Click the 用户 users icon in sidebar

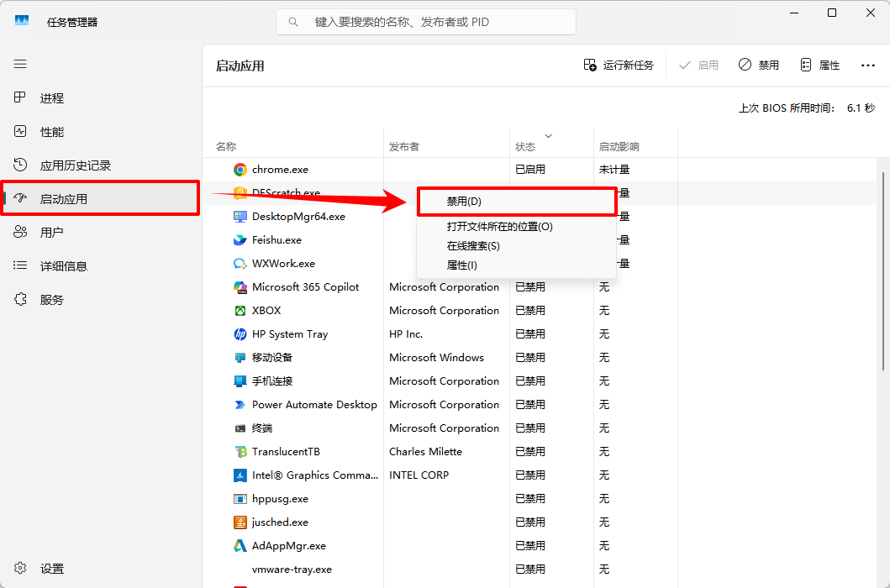(x=20, y=232)
